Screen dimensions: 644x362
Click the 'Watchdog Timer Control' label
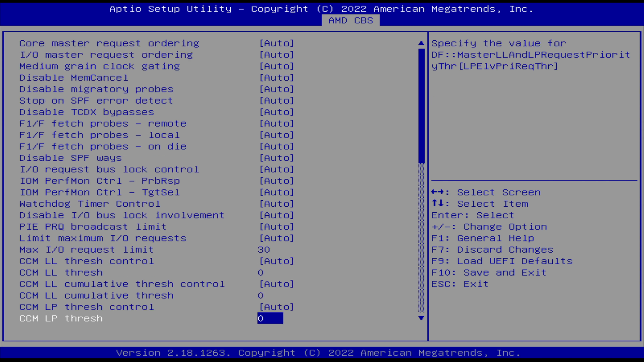(90, 204)
